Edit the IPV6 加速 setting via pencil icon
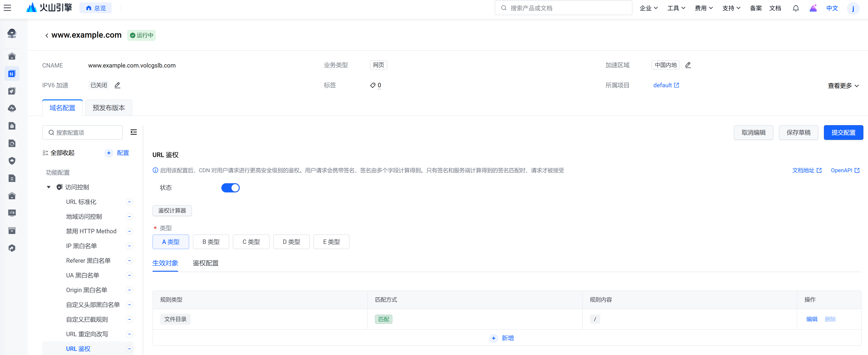 point(117,85)
